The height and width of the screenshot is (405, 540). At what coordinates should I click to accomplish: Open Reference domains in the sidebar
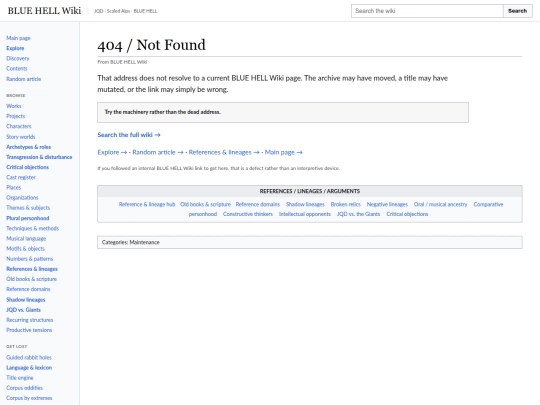[28, 289]
